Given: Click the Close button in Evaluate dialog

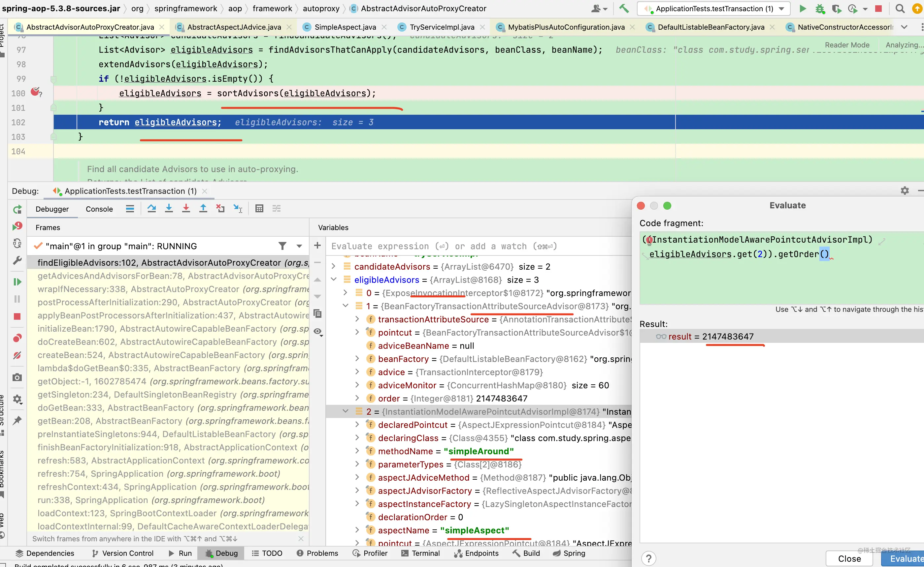Looking at the screenshot, I should 849,558.
